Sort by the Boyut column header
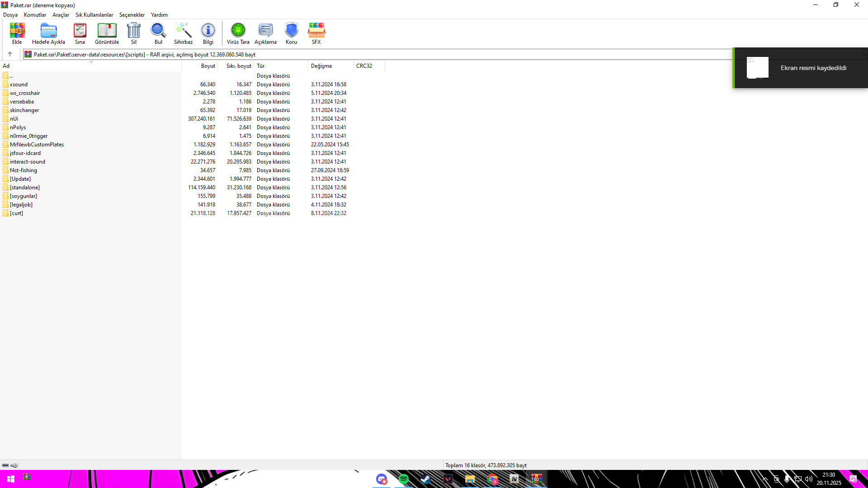Screen dimensions: 868x488 208,66
